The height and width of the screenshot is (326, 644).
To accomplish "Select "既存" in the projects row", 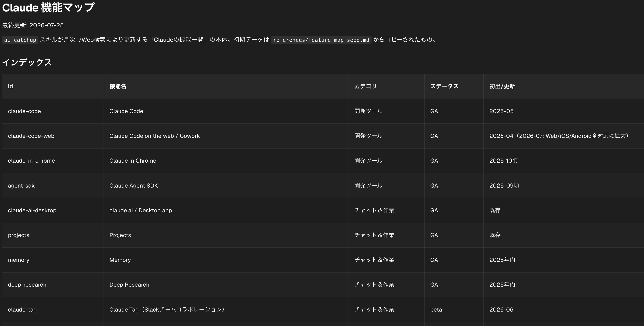I will pyautogui.click(x=495, y=235).
